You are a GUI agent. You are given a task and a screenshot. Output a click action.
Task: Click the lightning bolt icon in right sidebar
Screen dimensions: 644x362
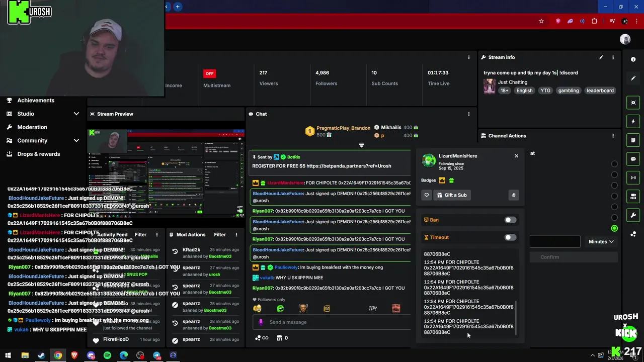[633, 122]
